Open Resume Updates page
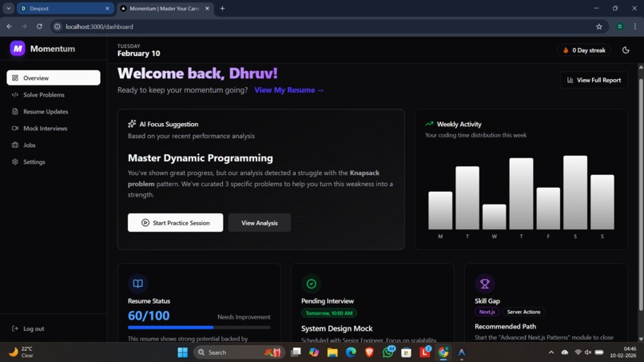The image size is (644, 362). (54, 111)
